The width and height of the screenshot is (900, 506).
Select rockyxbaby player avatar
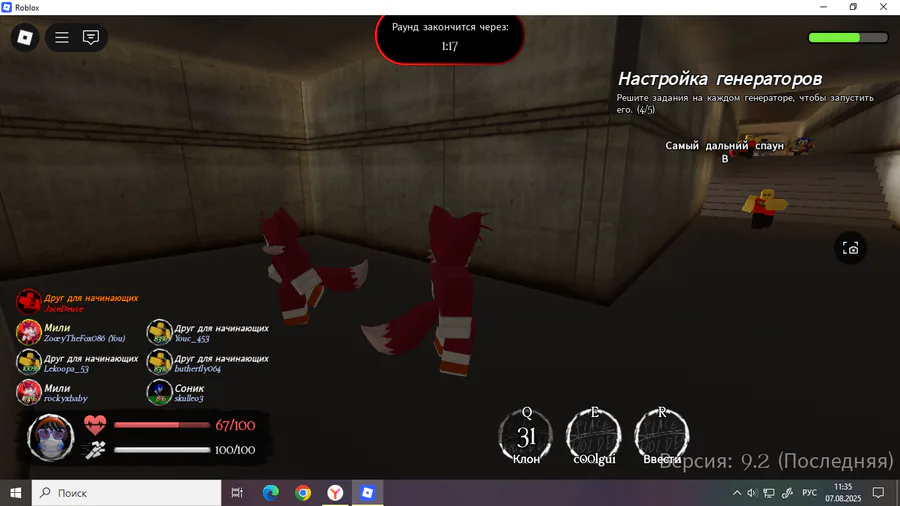(x=28, y=392)
